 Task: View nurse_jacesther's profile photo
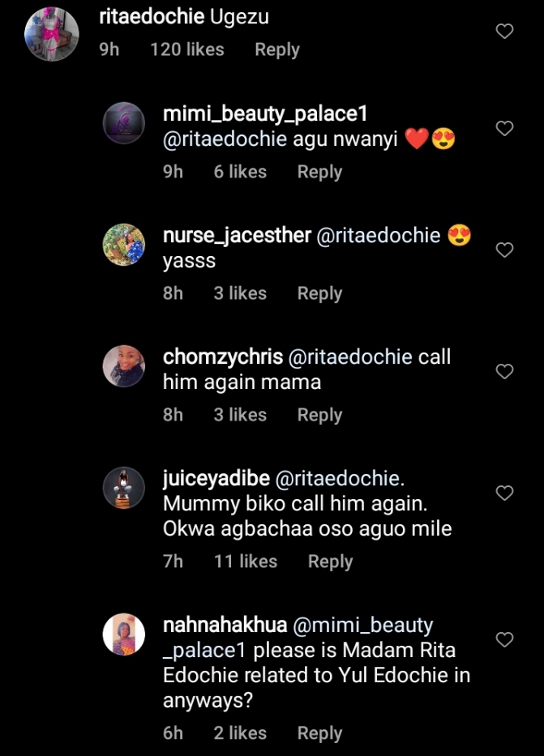tap(124, 245)
